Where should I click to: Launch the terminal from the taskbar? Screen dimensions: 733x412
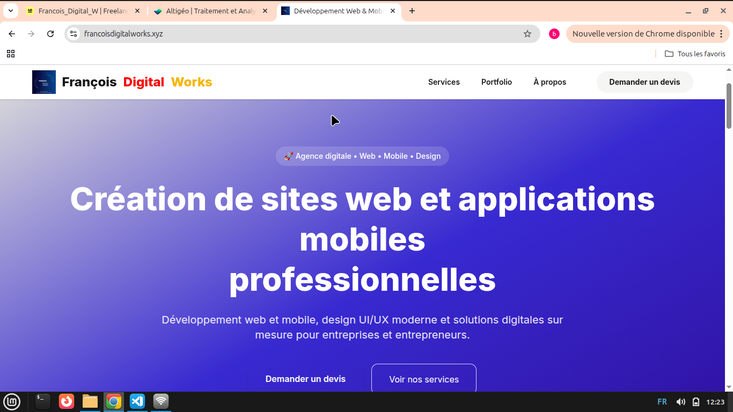[43, 401]
